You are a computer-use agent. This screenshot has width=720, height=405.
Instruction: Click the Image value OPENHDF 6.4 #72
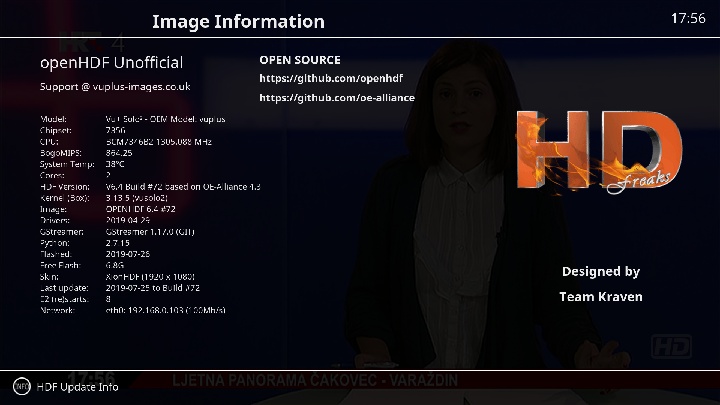pyautogui.click(x=141, y=209)
